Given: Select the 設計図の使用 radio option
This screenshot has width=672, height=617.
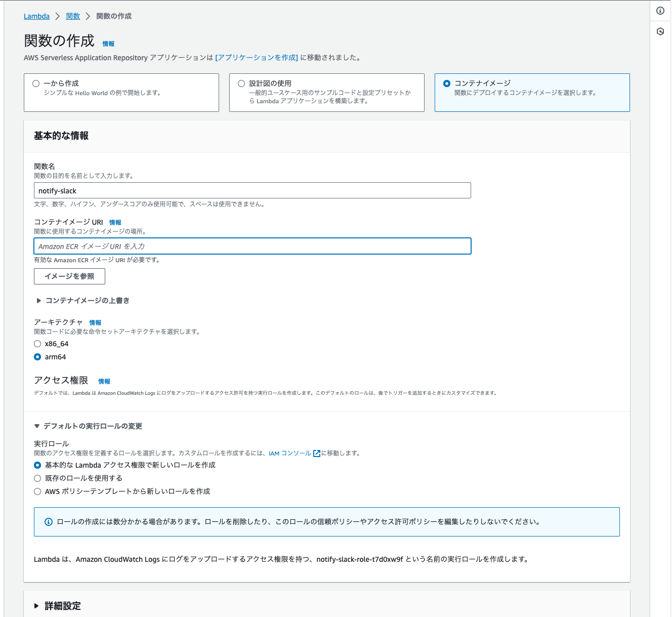Looking at the screenshot, I should [241, 84].
